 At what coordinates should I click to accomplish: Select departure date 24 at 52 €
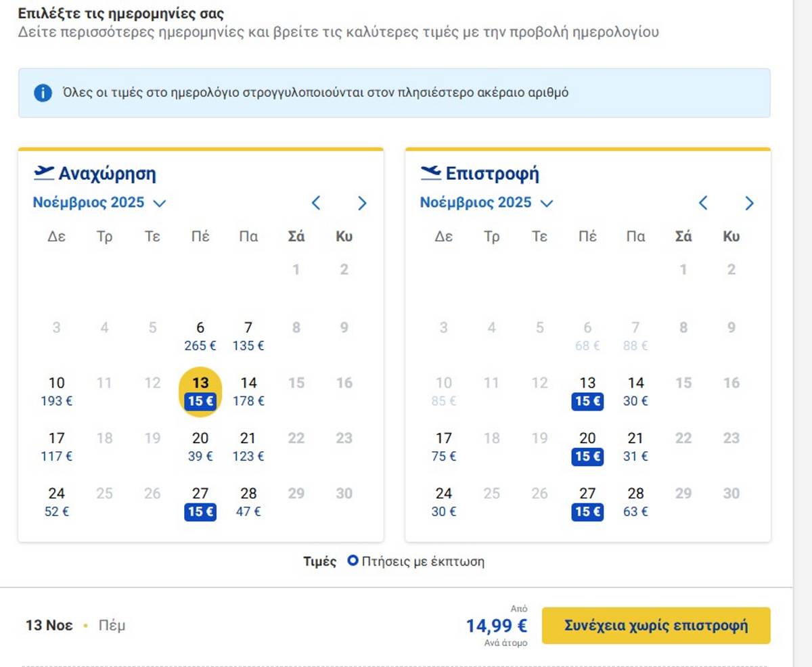pyautogui.click(x=56, y=502)
